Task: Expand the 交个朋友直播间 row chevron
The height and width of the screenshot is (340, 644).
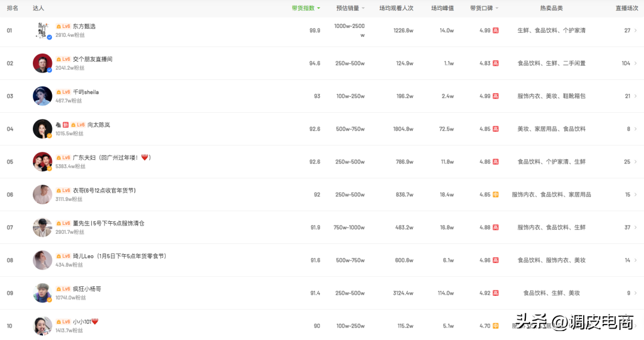Action: 636,63
